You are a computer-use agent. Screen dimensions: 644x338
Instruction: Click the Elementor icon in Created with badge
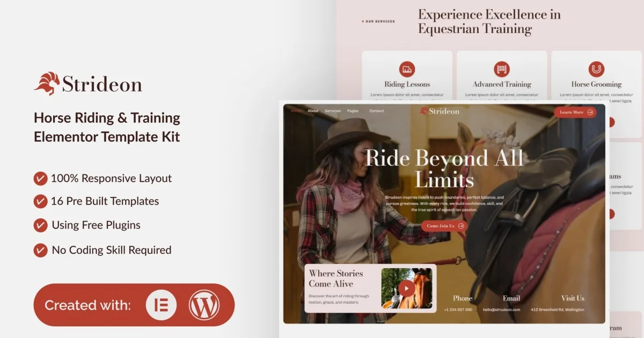161,305
